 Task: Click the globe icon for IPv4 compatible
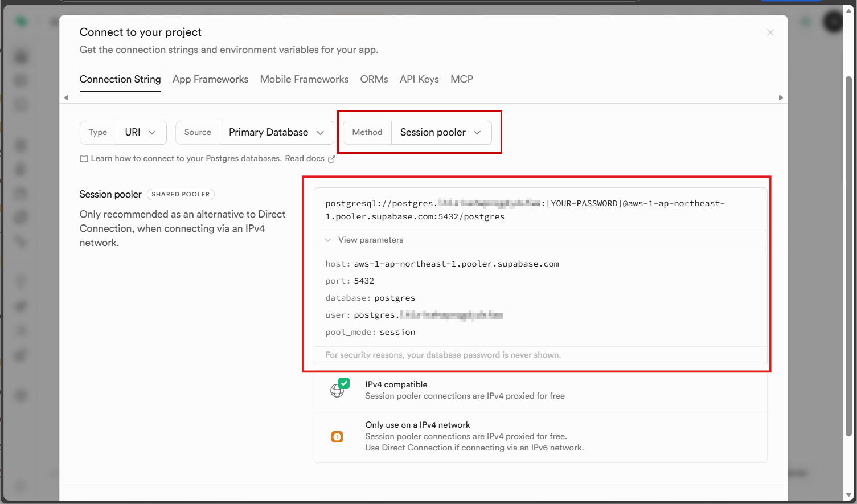(x=338, y=390)
